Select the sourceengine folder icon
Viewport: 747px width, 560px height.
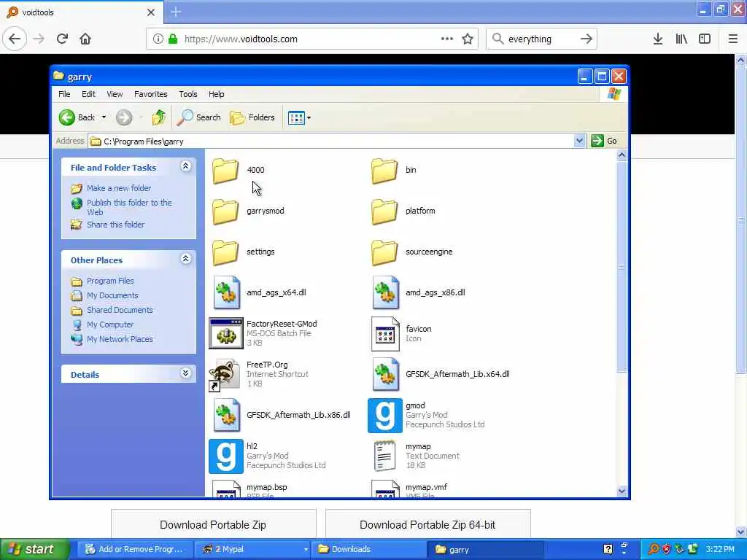[x=384, y=252]
